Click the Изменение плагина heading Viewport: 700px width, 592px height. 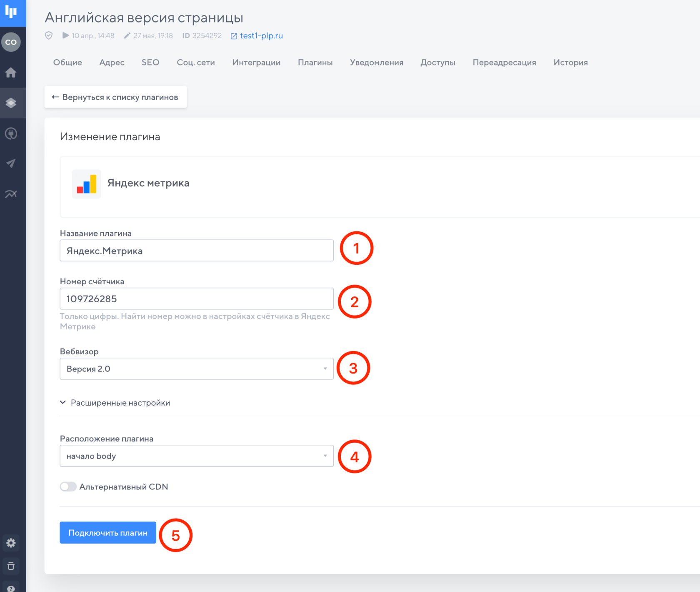pyautogui.click(x=110, y=137)
